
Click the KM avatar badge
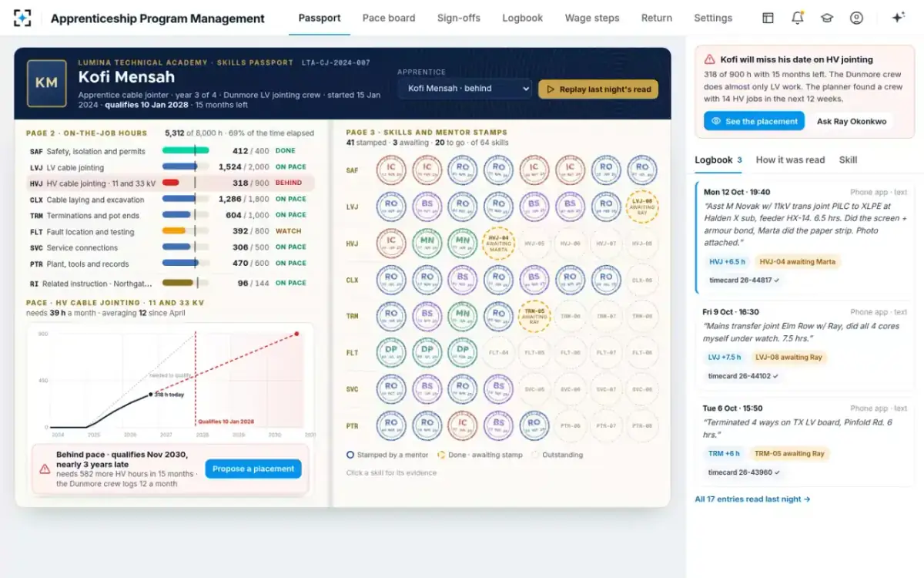(46, 82)
